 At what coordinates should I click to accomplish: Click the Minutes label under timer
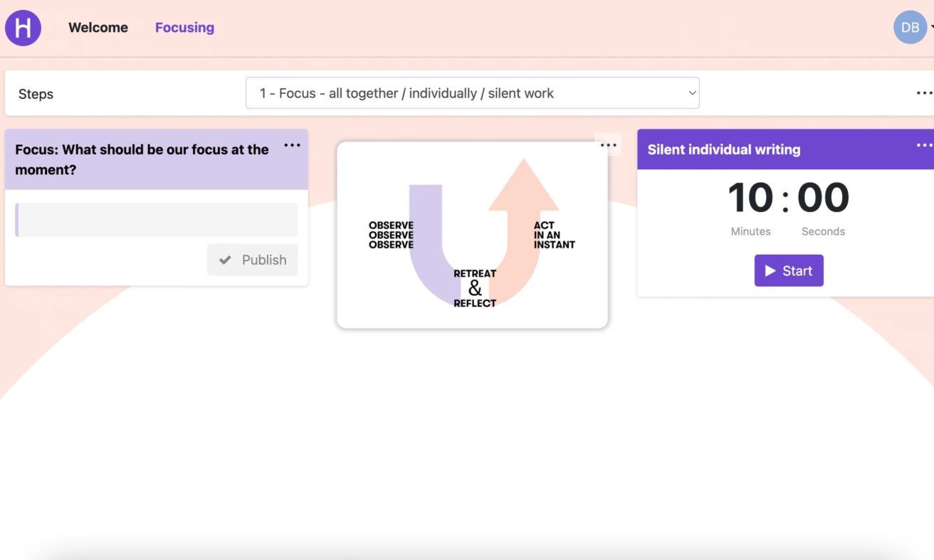[x=750, y=231]
